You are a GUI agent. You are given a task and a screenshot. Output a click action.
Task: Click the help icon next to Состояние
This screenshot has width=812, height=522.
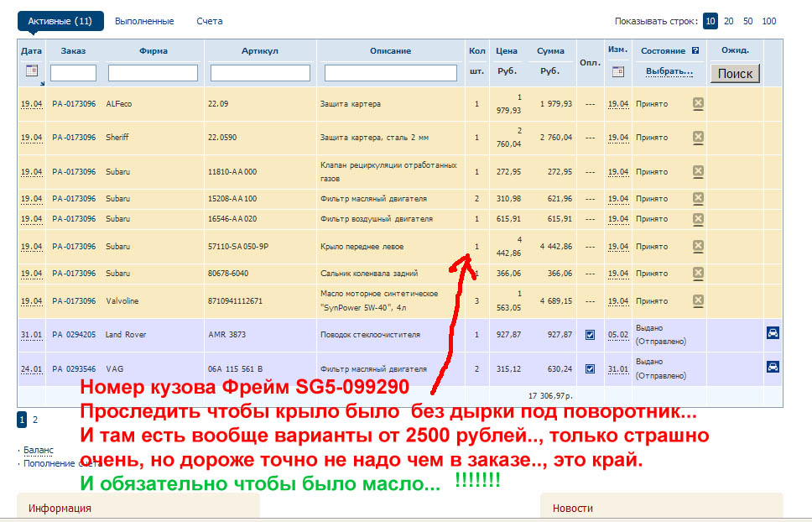[696, 51]
